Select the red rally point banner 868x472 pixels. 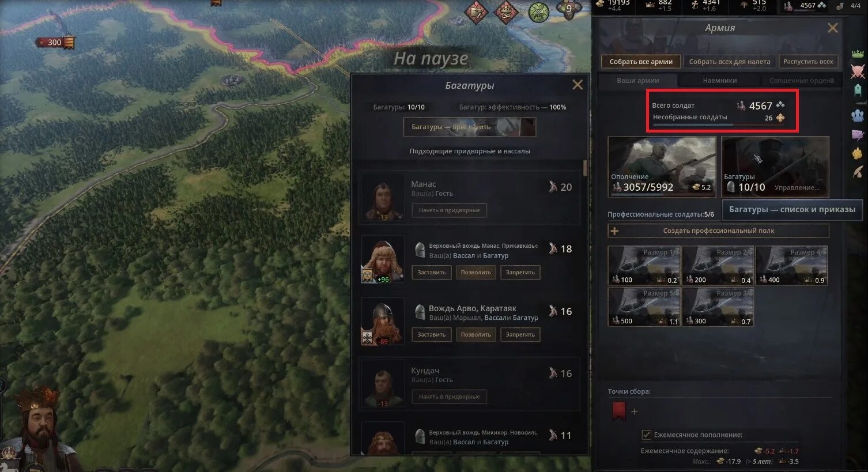(x=618, y=411)
